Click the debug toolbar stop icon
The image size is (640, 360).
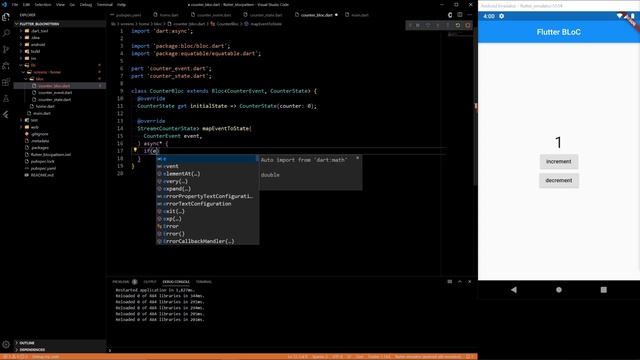[x=467, y=25]
